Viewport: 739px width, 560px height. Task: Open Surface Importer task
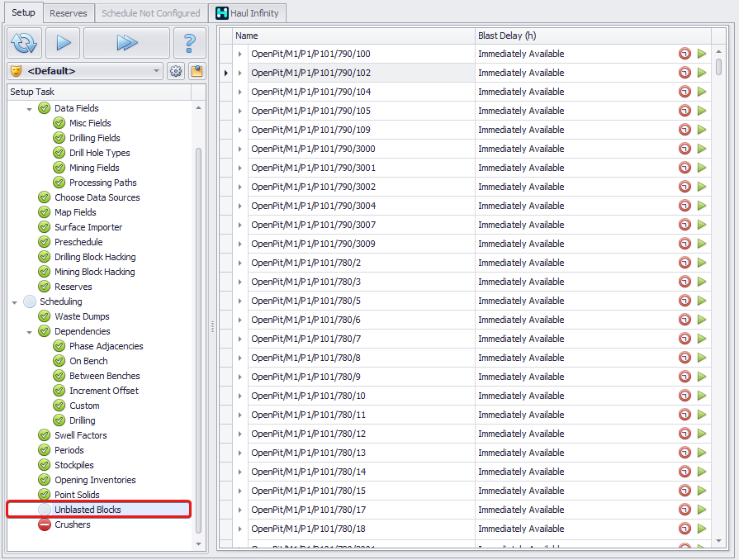click(x=88, y=227)
